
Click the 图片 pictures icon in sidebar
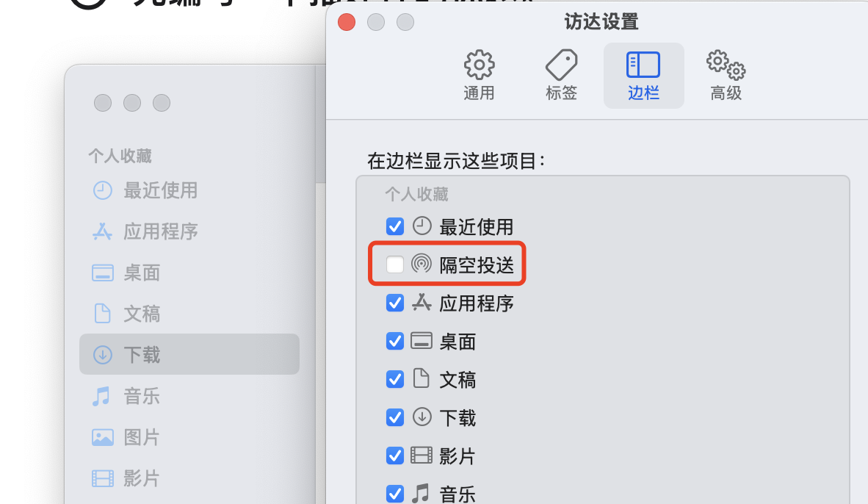(102, 437)
